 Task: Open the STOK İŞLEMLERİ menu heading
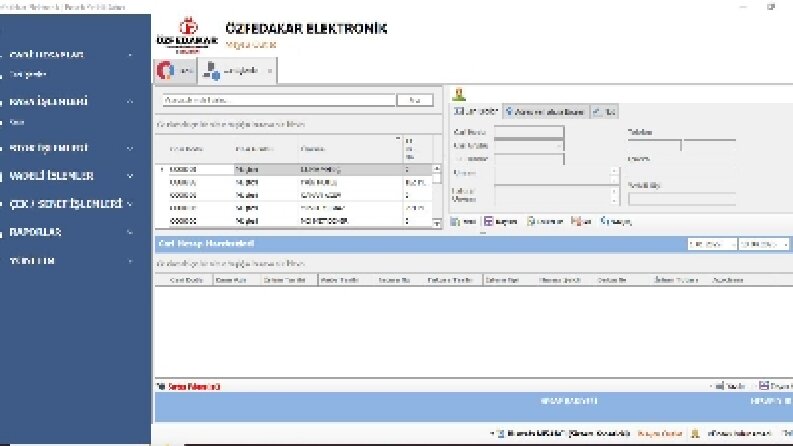coord(49,148)
